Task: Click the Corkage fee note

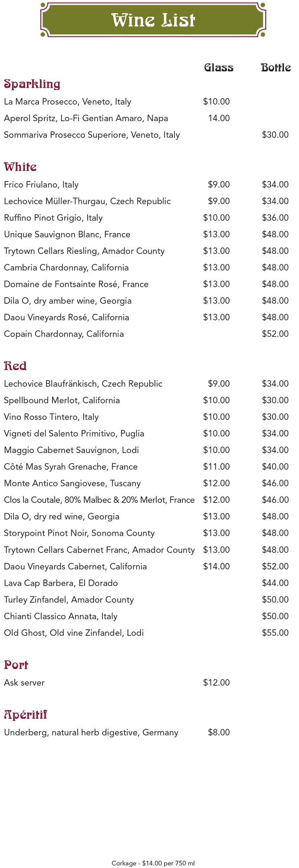Action: tap(153, 864)
